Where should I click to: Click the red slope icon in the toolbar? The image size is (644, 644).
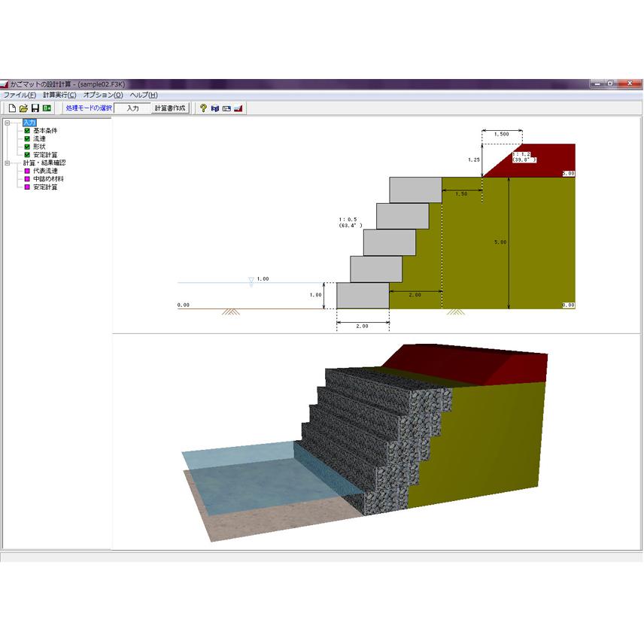(238, 108)
